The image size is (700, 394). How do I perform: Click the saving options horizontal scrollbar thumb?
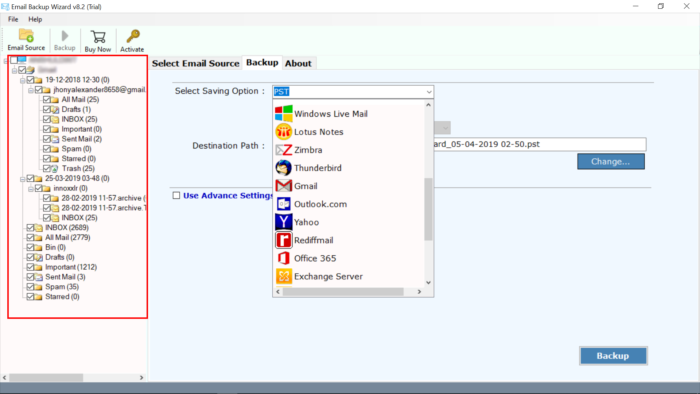[343, 292]
